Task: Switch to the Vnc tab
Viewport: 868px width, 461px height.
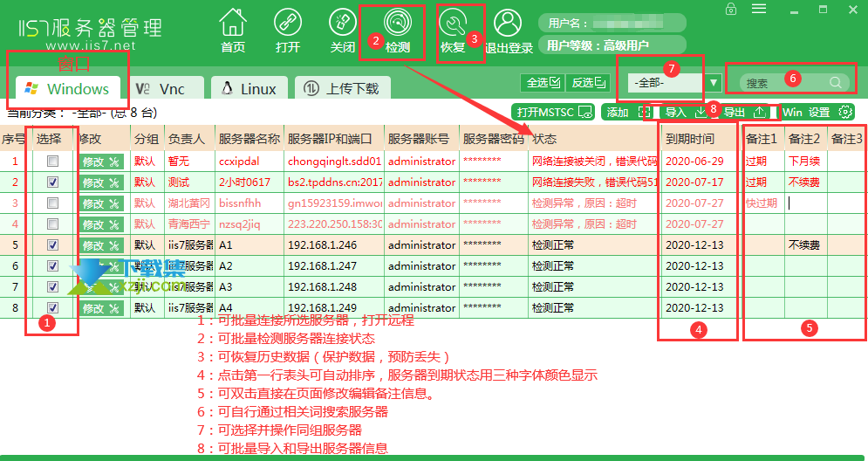Action: click(x=166, y=89)
